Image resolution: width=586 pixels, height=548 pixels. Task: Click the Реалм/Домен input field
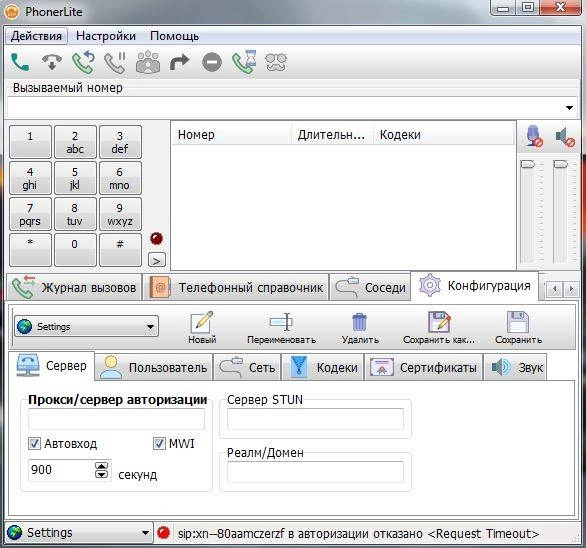pyautogui.click(x=315, y=472)
